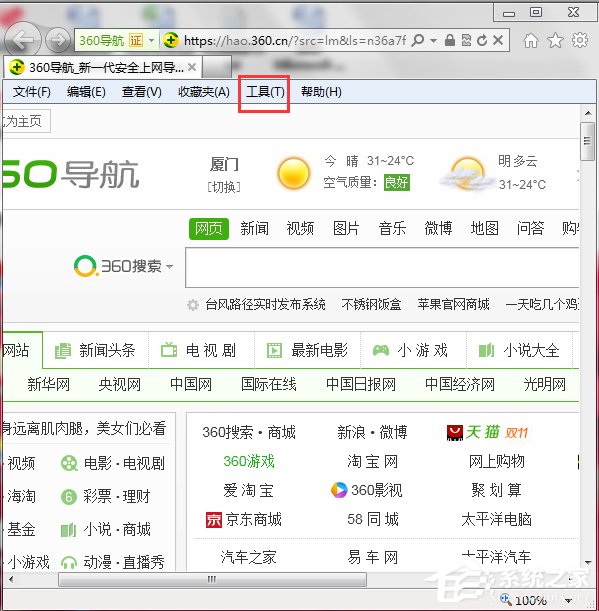
Task: Open the 新闻头条 tab
Action: pyautogui.click(x=95, y=350)
